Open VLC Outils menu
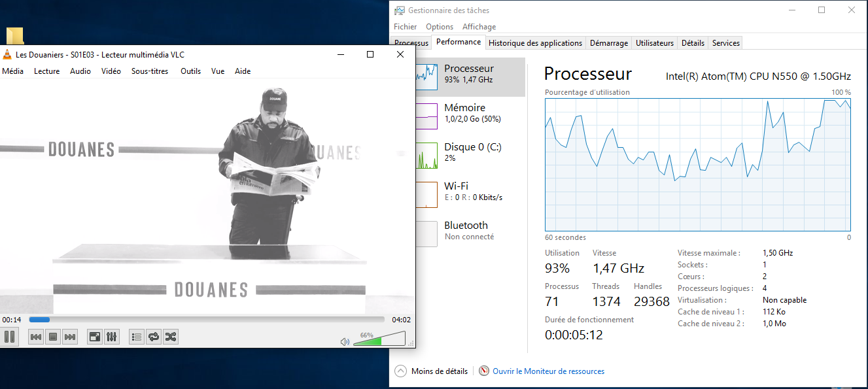868x389 pixels. [191, 71]
